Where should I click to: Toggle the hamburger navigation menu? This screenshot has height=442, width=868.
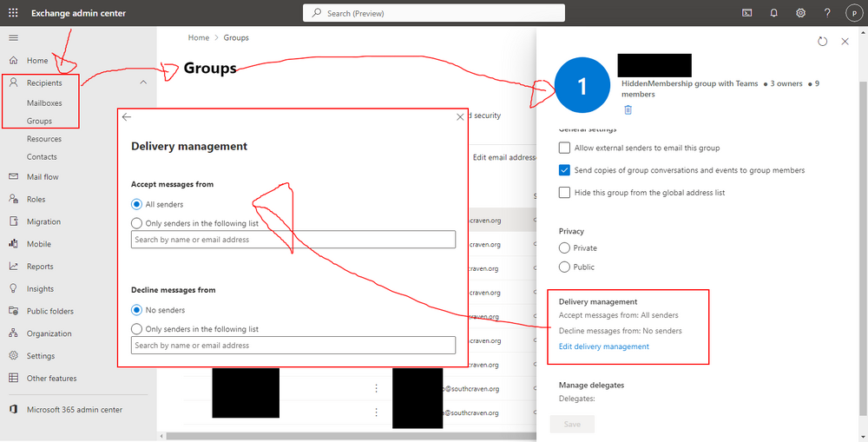point(13,37)
